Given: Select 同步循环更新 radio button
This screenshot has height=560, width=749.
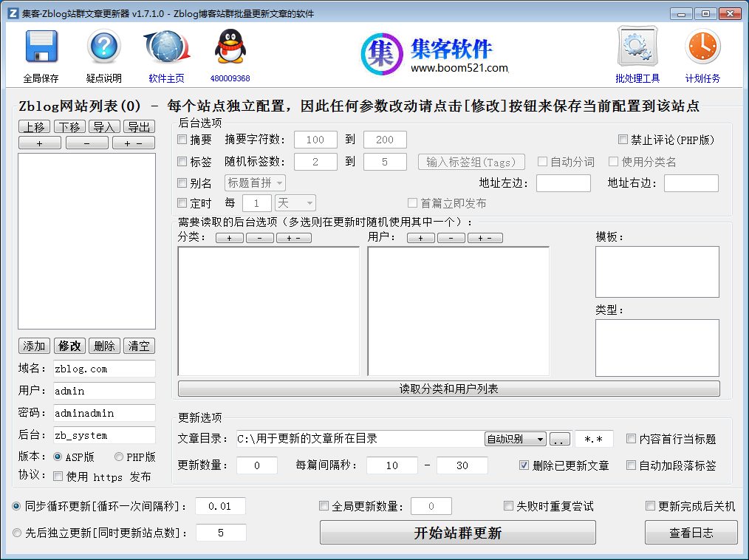Looking at the screenshot, I should click(17, 506).
